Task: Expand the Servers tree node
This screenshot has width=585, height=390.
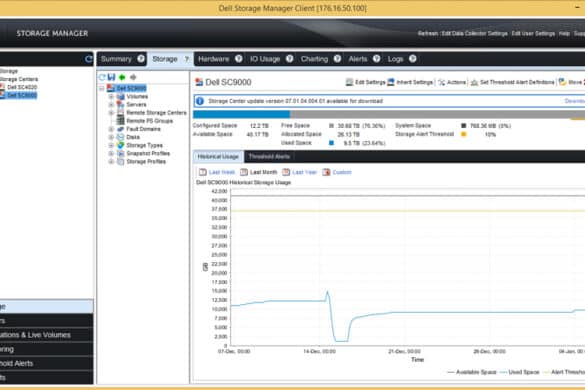Action: [x=111, y=105]
